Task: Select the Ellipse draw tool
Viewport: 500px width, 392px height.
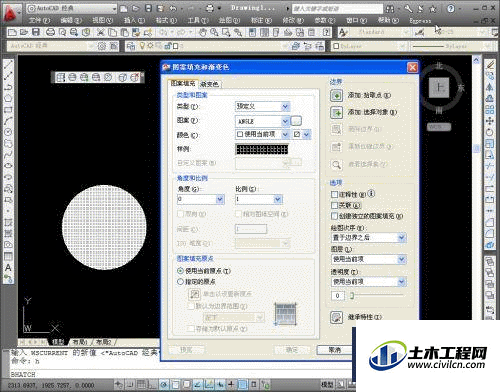Action: coord(8,166)
